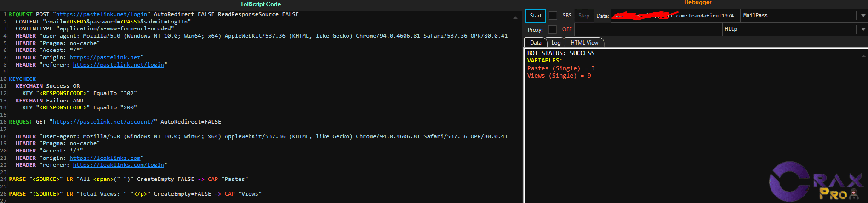Click the Crax Pro logo watermark
The image size is (868, 203).
815,182
